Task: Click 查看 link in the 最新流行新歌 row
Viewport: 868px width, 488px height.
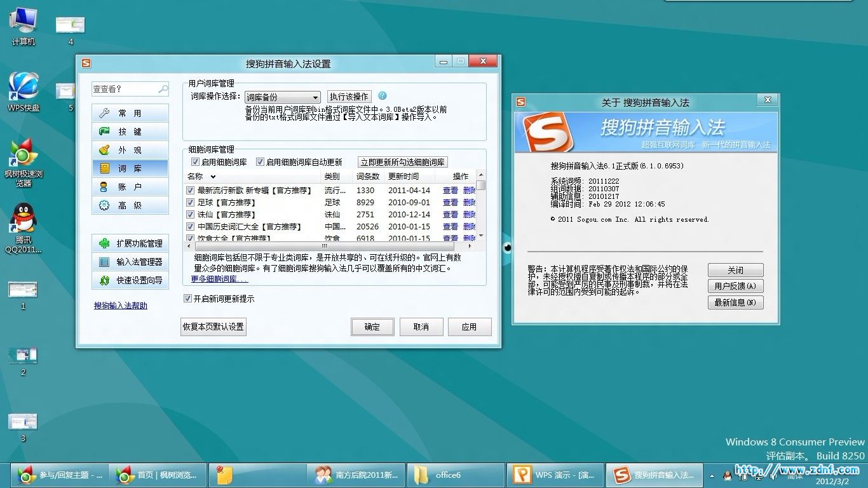Action: (x=451, y=190)
